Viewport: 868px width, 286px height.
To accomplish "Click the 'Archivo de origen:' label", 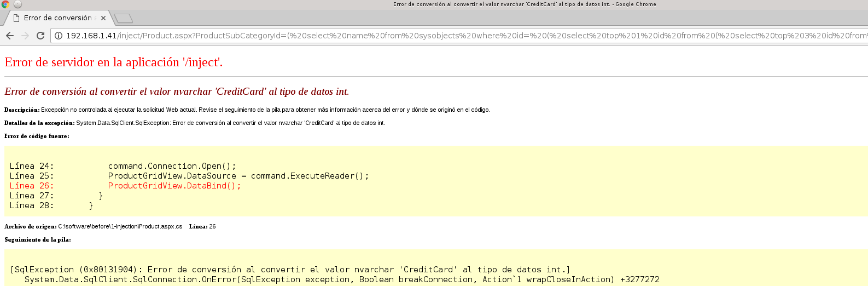I will (x=31, y=226).
